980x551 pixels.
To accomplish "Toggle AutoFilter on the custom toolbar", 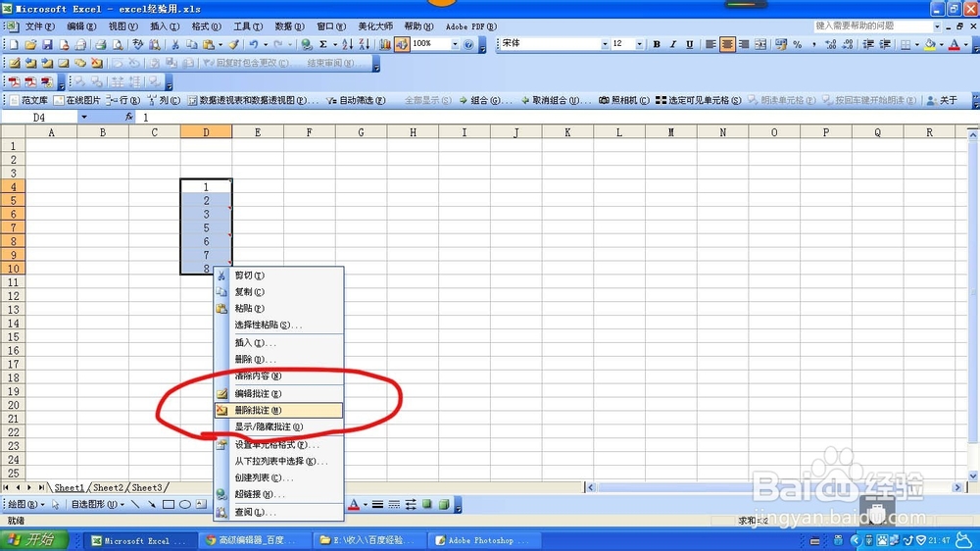I will 355,100.
